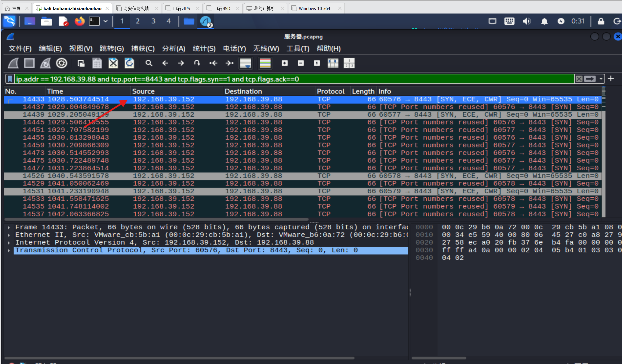This screenshot has height=364, width=622.
Task: Toggle auto-scroll during live capture
Action: point(246,63)
